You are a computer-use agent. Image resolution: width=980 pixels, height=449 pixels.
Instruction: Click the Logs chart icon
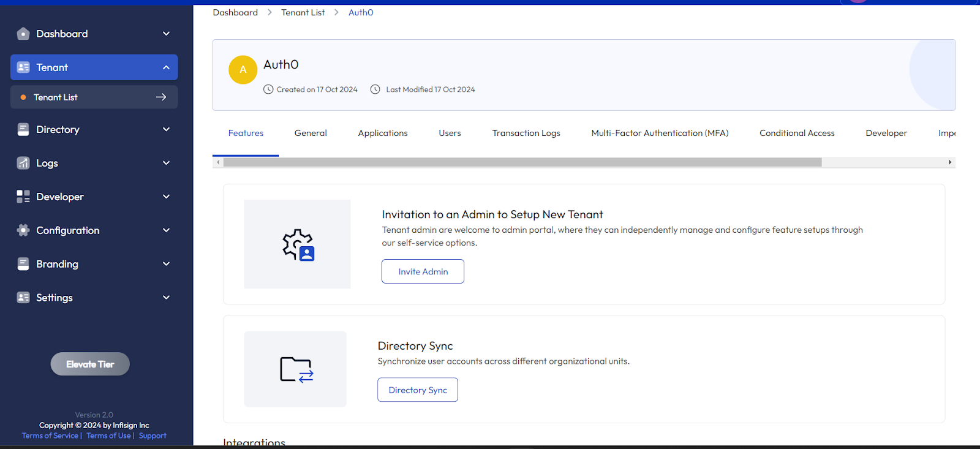point(23,163)
